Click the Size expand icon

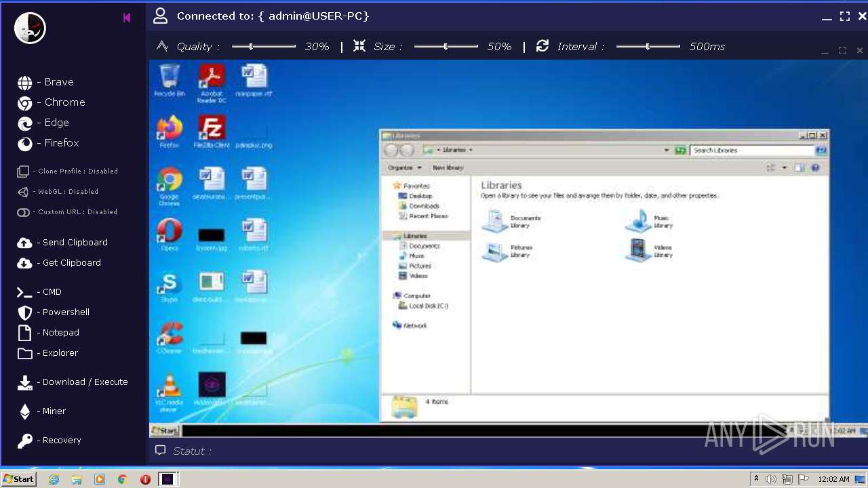click(359, 45)
